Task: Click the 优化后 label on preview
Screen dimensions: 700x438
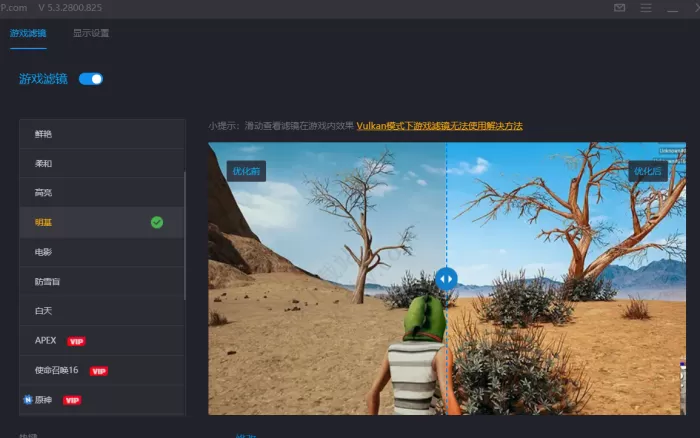Action: (648, 171)
